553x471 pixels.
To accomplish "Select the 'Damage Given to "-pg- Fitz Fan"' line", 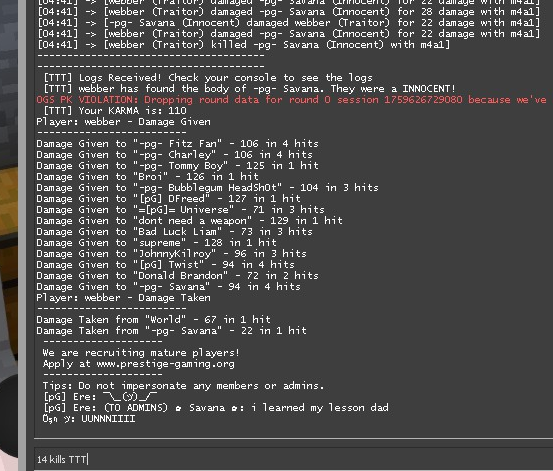I will (177, 144).
